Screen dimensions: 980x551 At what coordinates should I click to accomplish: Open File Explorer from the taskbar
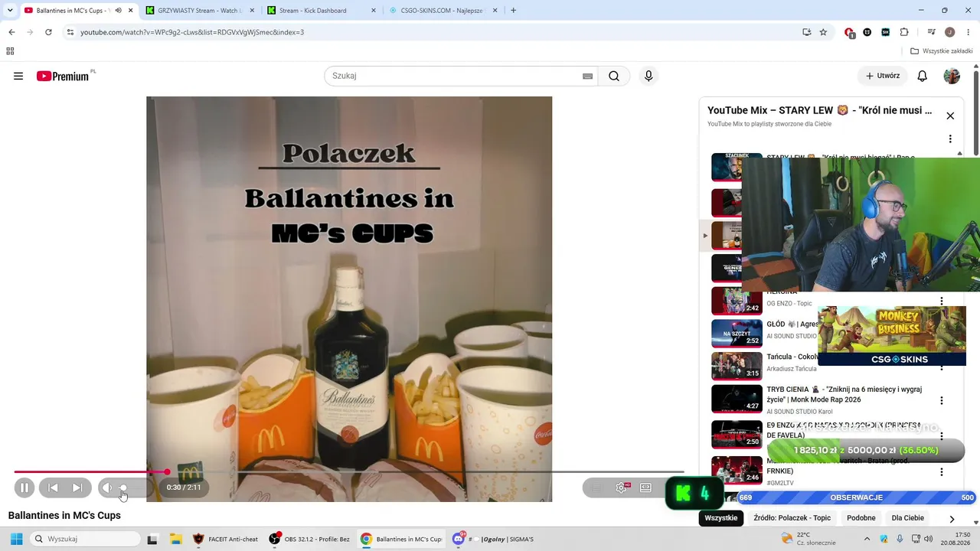(175, 539)
